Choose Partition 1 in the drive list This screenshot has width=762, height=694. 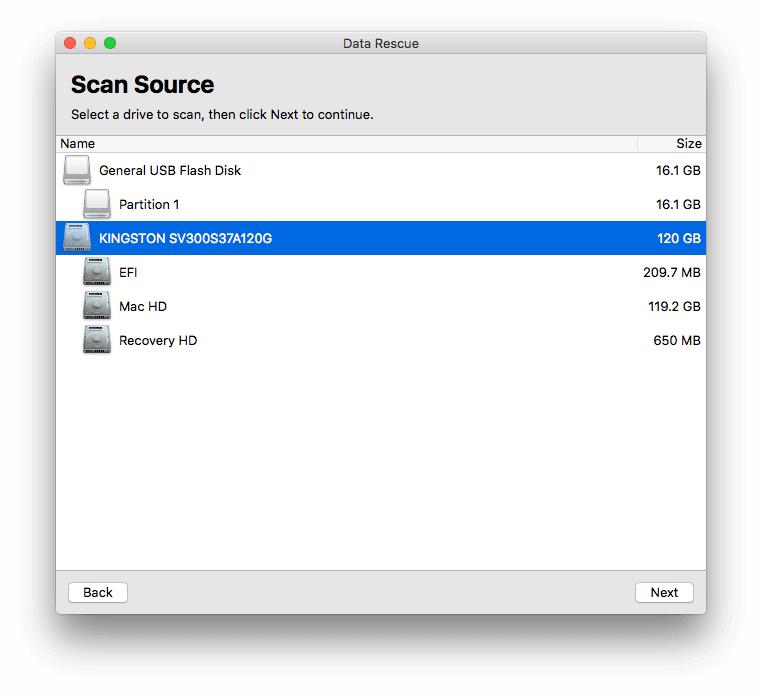(149, 205)
